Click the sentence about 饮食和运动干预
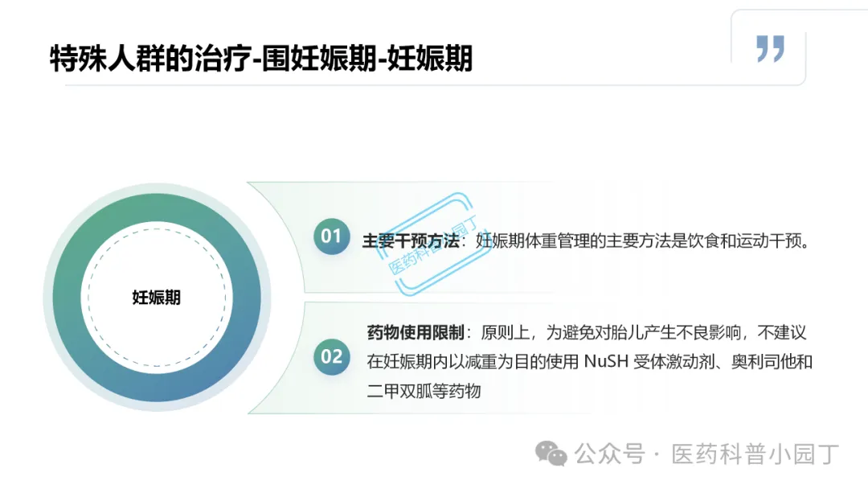 (x=644, y=241)
